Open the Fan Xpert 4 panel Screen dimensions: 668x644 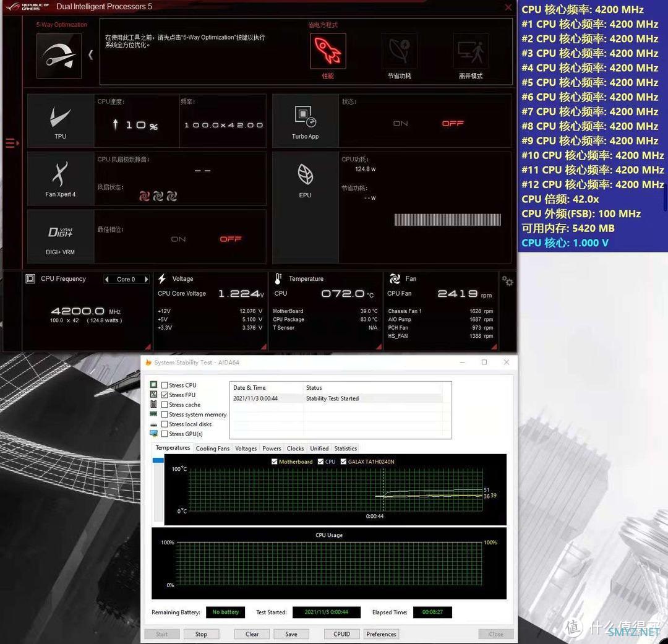tap(61, 179)
